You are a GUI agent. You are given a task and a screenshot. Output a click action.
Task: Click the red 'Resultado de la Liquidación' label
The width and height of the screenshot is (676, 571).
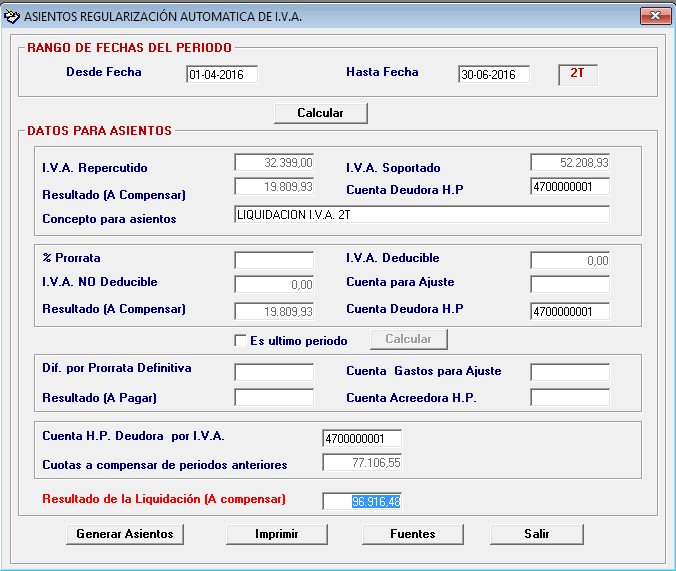pyautogui.click(x=164, y=499)
